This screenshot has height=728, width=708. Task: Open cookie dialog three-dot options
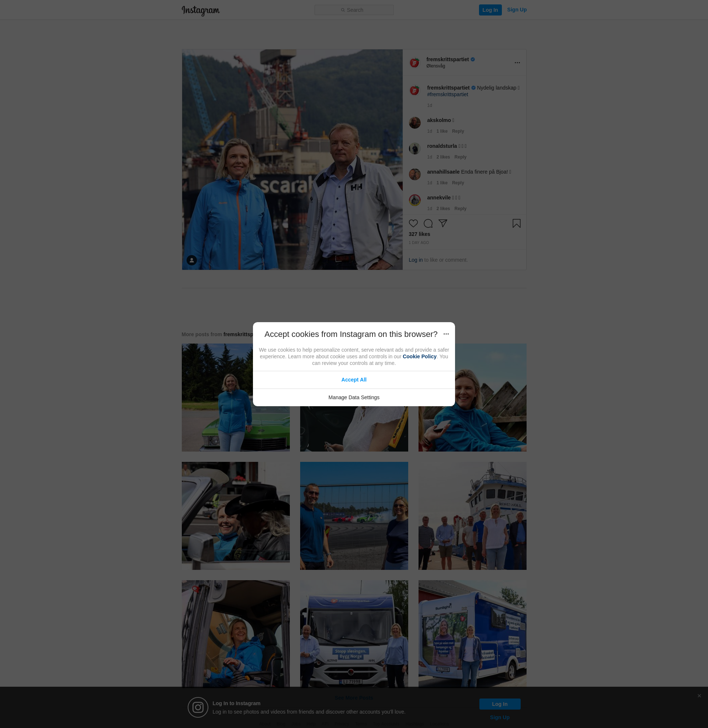click(446, 334)
